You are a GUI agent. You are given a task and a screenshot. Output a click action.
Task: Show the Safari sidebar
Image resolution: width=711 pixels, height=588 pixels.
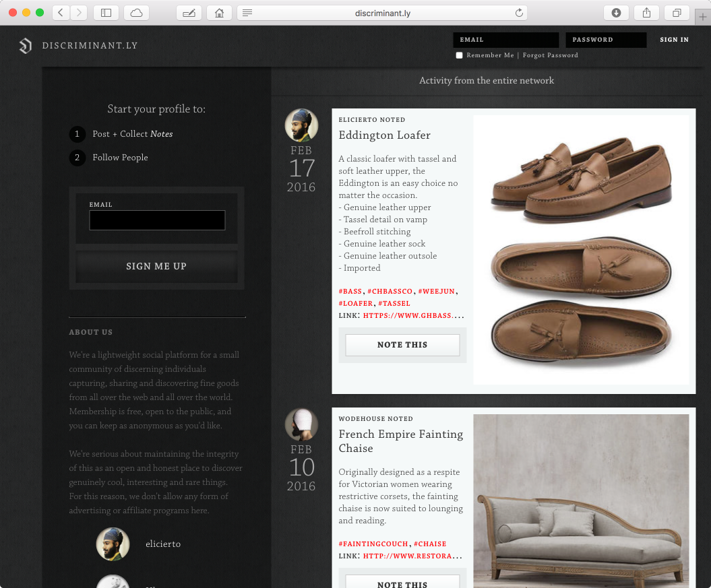coord(106,13)
